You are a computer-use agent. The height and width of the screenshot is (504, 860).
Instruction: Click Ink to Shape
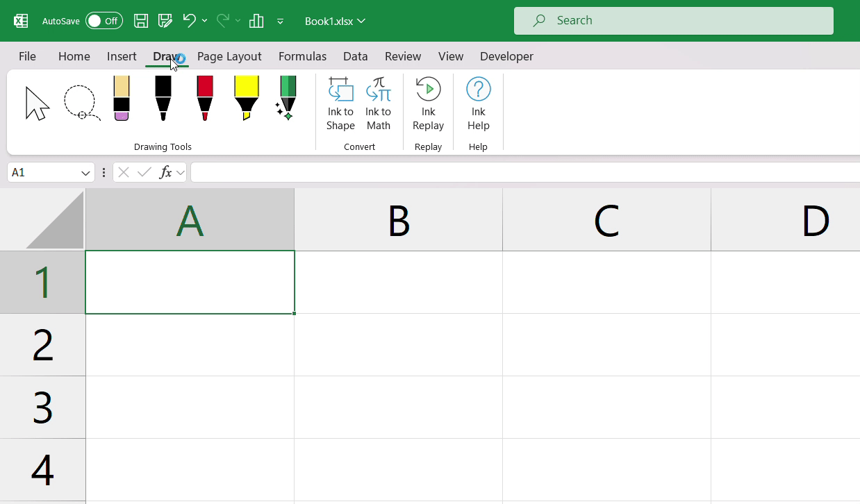click(x=340, y=104)
